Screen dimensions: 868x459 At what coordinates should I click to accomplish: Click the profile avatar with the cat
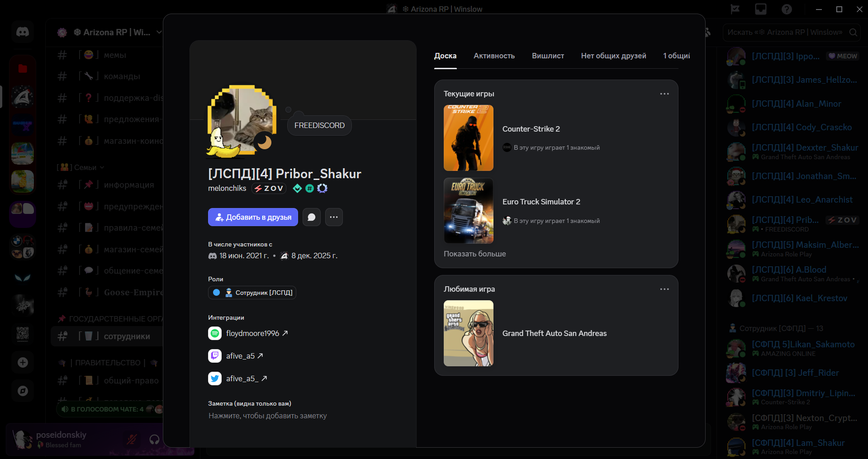click(x=242, y=120)
